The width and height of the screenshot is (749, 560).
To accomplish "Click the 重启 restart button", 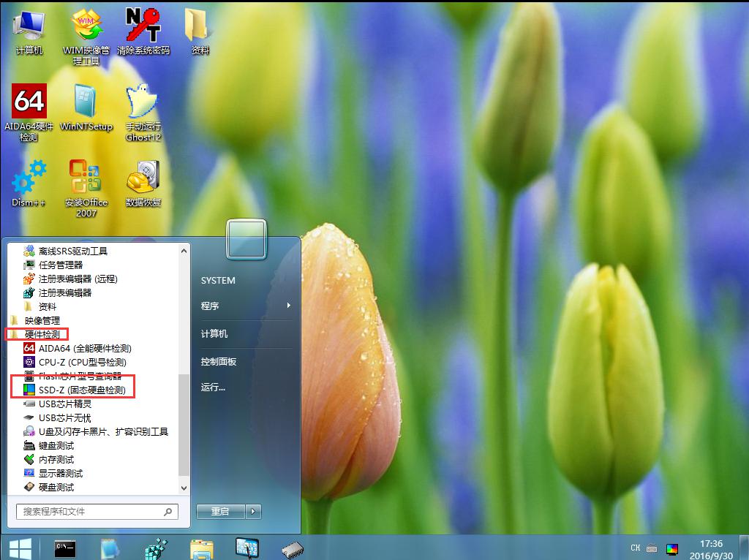I will pos(221,511).
